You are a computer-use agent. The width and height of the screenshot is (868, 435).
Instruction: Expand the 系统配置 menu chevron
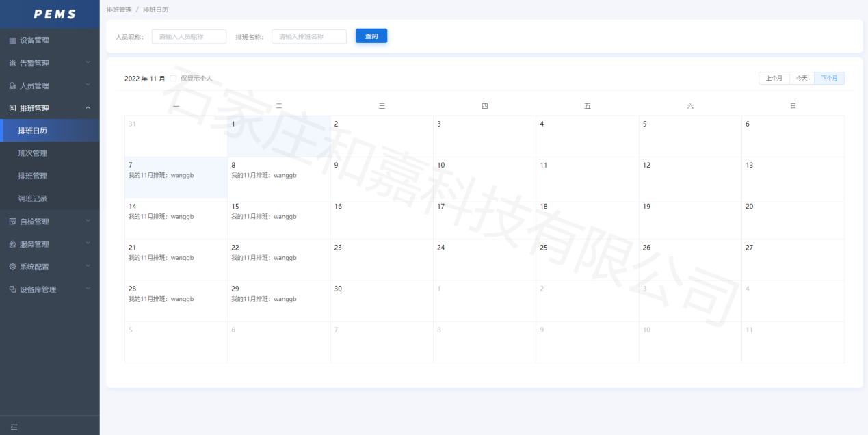tap(88, 267)
